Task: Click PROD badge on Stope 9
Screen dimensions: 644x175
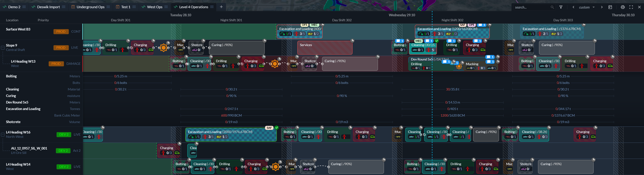Action: tap(61, 48)
